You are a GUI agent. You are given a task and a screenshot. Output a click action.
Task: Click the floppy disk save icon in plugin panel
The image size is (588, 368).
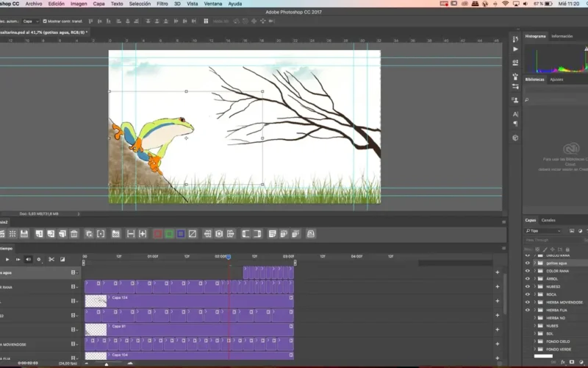pyautogui.click(x=24, y=234)
